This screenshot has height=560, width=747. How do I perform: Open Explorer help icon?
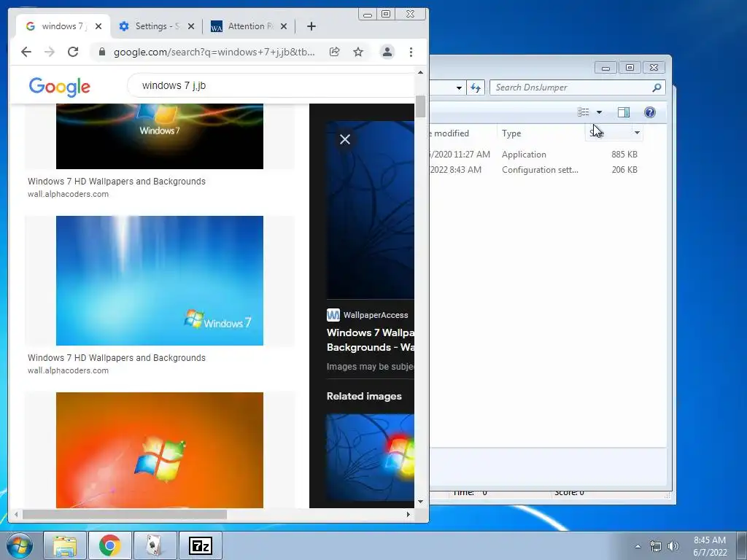(650, 112)
